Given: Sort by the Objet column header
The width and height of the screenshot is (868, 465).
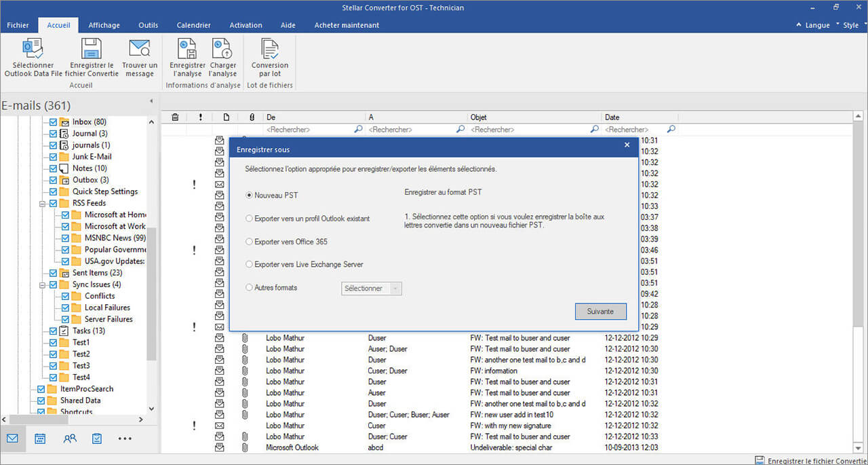Looking at the screenshot, I should pos(534,117).
